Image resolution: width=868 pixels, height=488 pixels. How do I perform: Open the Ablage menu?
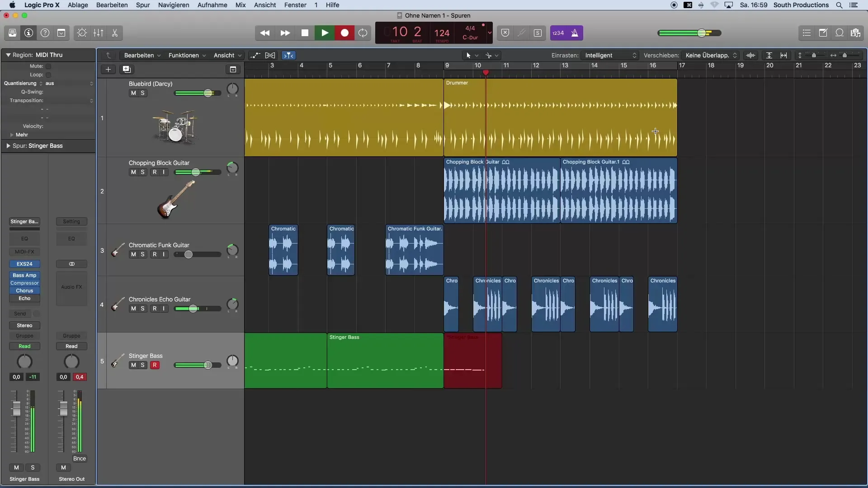tap(78, 5)
